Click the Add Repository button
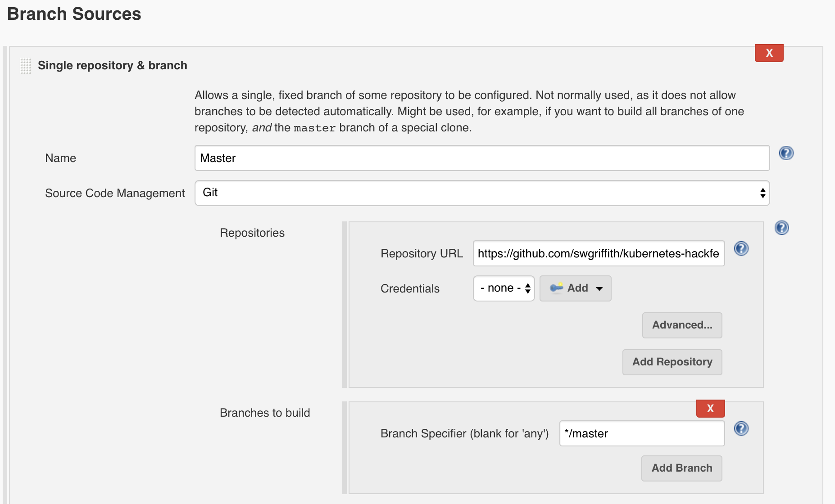The image size is (835, 504). [x=672, y=362]
